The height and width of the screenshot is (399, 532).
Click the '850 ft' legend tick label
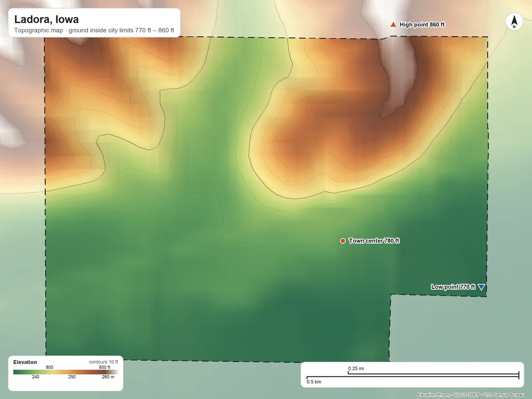point(105,367)
